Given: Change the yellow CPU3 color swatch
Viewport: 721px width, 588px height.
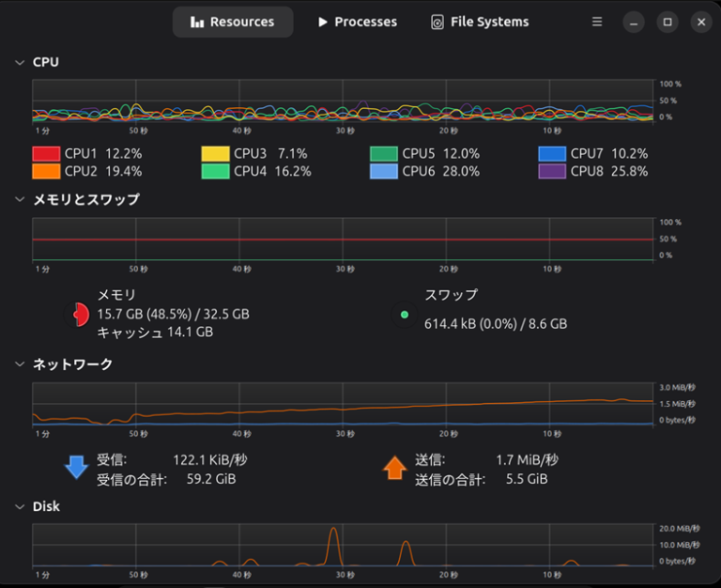Looking at the screenshot, I should tap(215, 154).
